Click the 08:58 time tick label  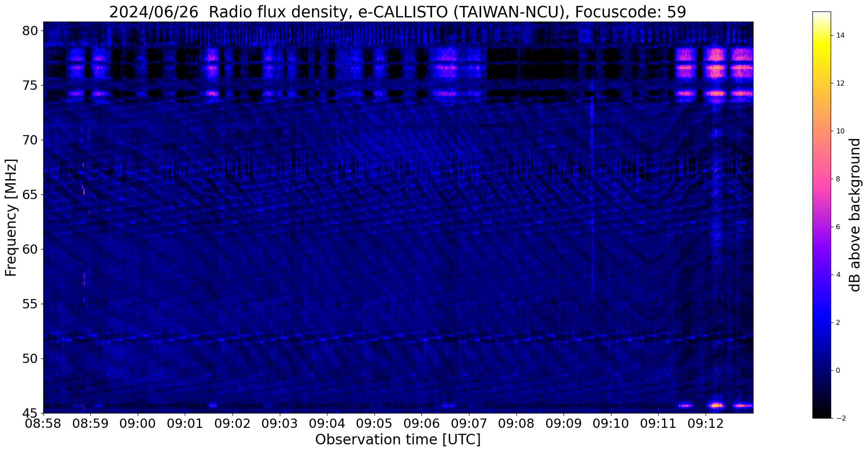pyautogui.click(x=43, y=423)
